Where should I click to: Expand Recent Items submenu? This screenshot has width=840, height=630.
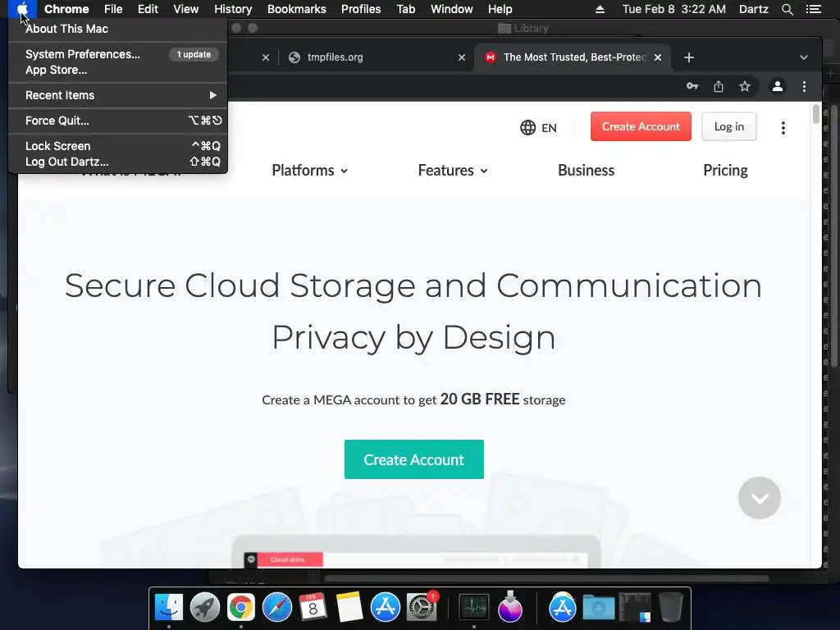118,95
